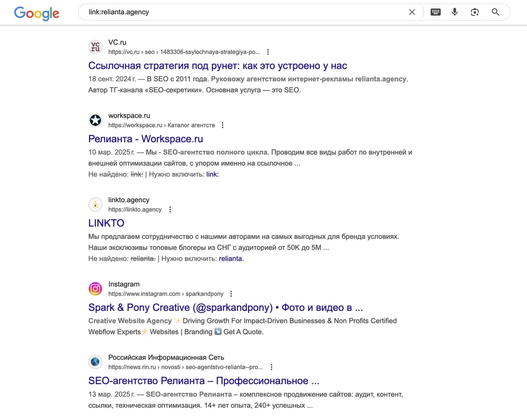Open the LINKTO result title

[x=106, y=223]
